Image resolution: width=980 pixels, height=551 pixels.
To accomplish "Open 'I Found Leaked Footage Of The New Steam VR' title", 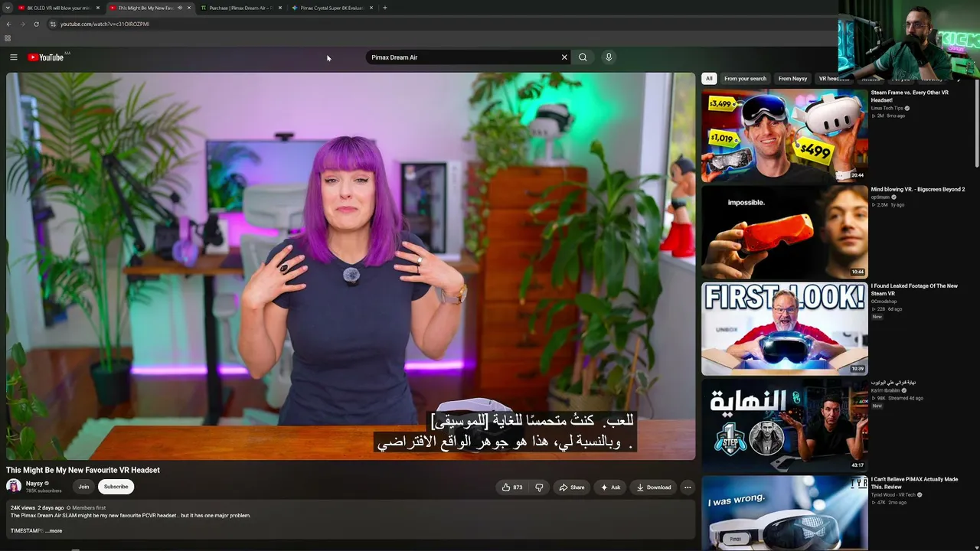I will [x=914, y=289].
